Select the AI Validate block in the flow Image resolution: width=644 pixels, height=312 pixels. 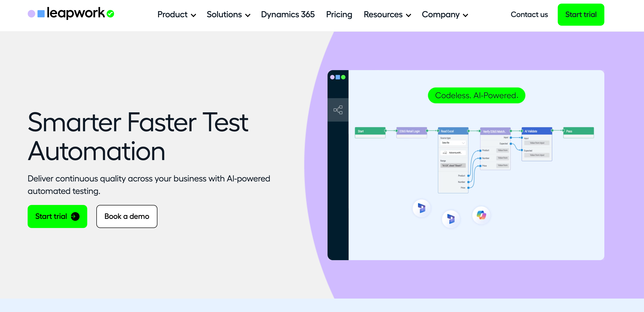tap(537, 131)
